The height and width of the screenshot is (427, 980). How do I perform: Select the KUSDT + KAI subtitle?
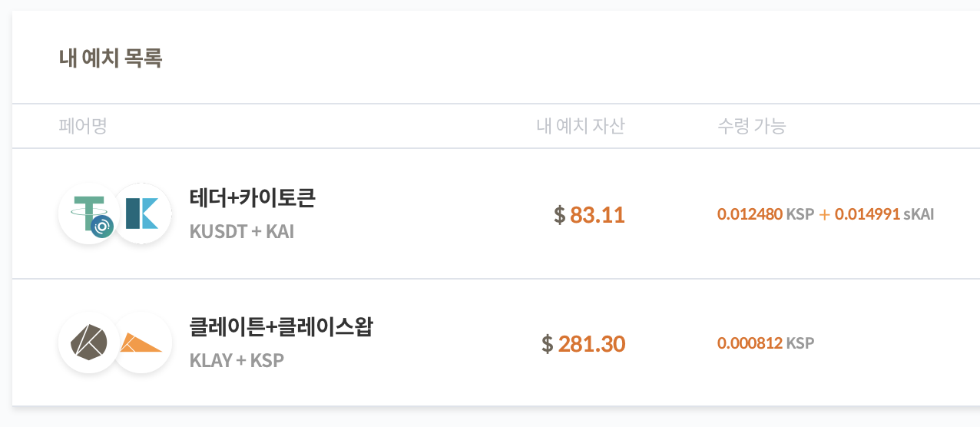(x=241, y=230)
